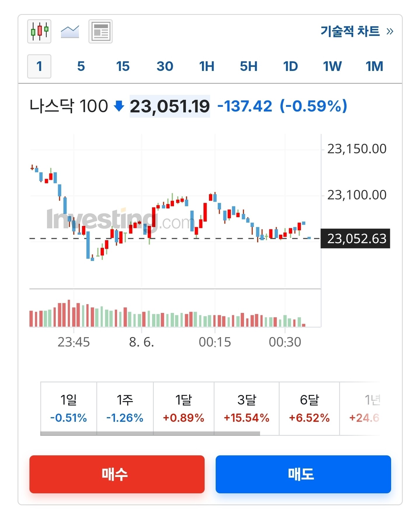This screenshot has height=519, width=420.
Task: Select the 5H interval tab
Action: pos(248,66)
